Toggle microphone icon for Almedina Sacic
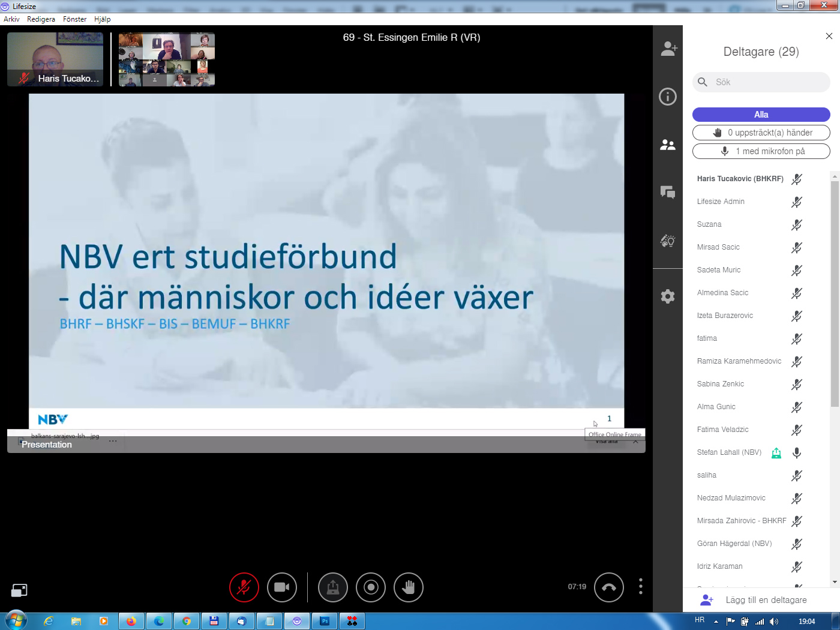Screen dimensions: 840x630 797,293
